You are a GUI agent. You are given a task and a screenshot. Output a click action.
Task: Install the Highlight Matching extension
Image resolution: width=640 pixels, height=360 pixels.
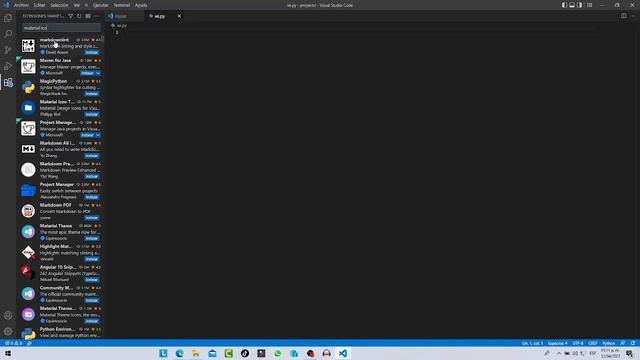point(92,259)
